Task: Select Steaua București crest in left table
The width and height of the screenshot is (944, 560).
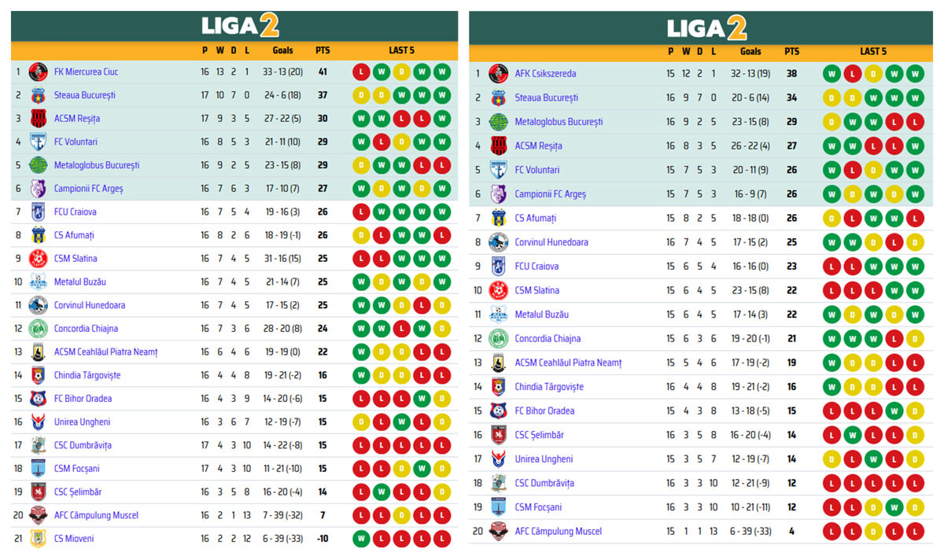Action: click(x=38, y=95)
